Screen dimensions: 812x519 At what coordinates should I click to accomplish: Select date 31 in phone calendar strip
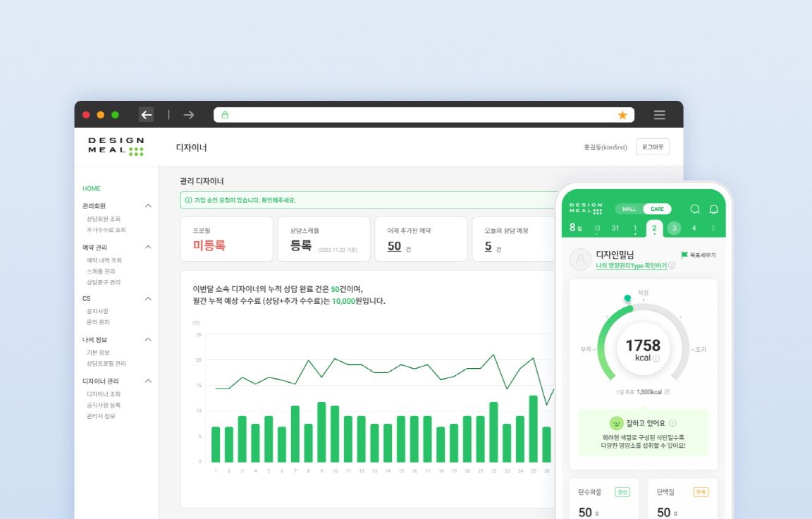coord(615,228)
